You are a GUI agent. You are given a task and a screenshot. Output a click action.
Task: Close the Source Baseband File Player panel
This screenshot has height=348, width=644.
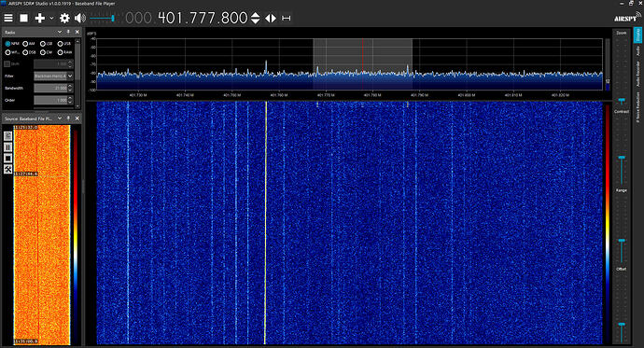[77, 118]
